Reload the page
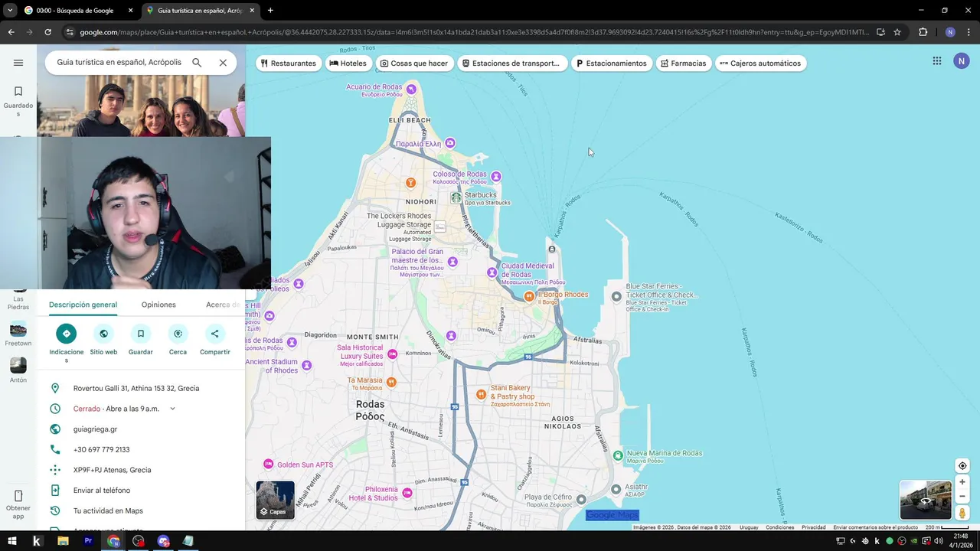The image size is (980, 551). tap(47, 32)
